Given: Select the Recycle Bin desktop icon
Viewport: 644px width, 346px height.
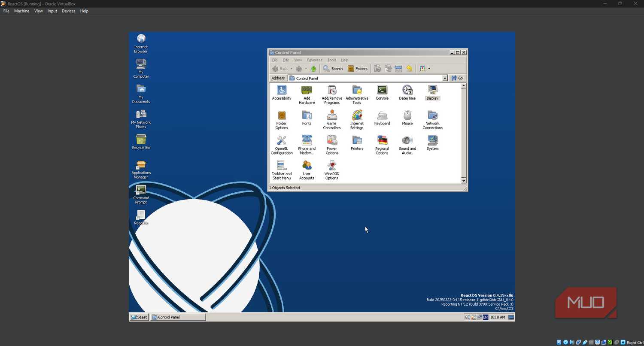Looking at the screenshot, I should (x=141, y=142).
